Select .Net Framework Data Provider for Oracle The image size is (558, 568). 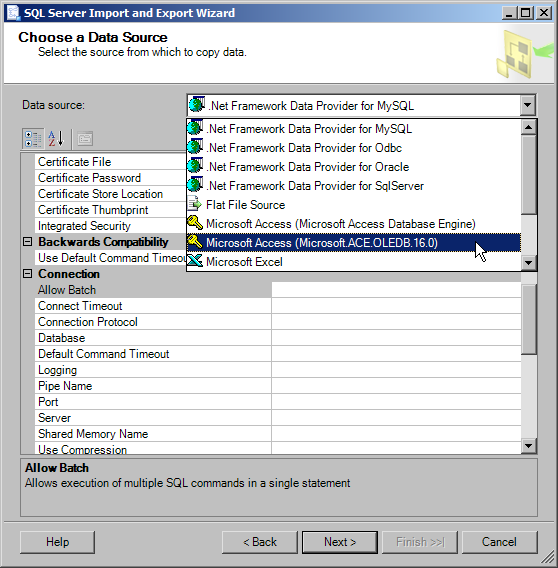pos(354,167)
